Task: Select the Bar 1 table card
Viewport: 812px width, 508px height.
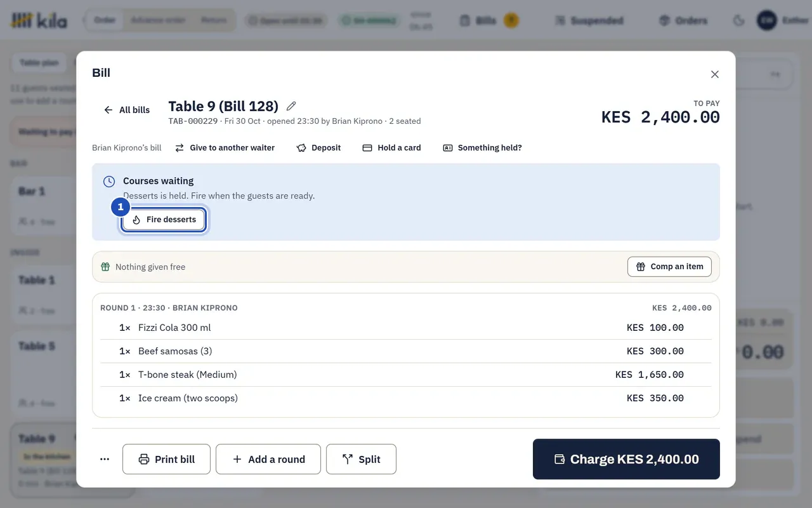Action: point(43,206)
